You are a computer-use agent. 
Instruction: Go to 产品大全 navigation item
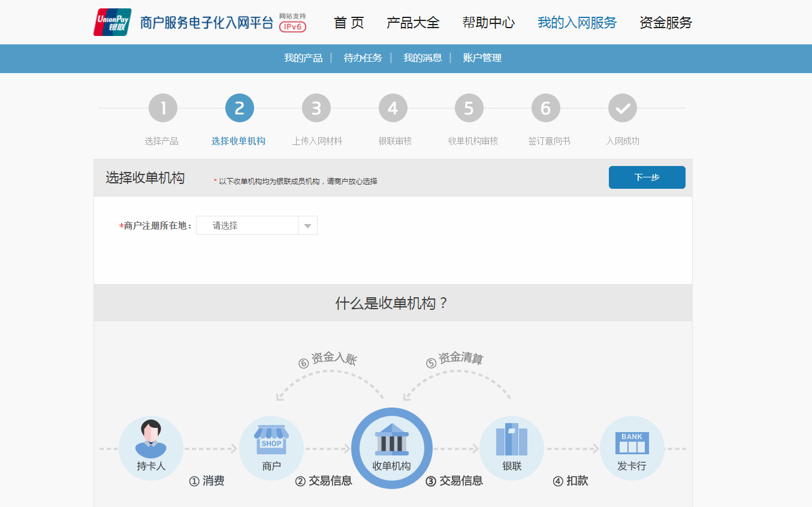(413, 23)
